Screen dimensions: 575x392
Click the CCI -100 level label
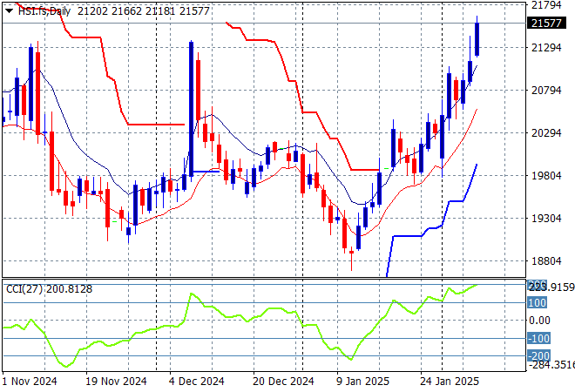538,339
